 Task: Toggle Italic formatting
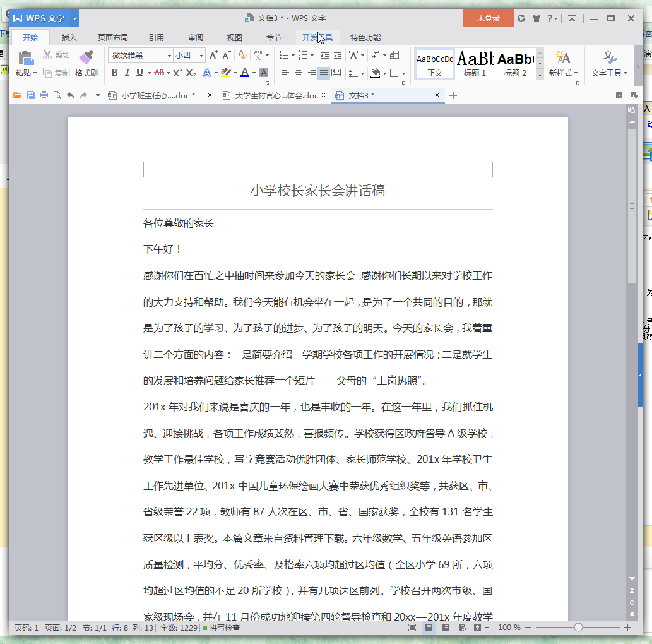(127, 73)
